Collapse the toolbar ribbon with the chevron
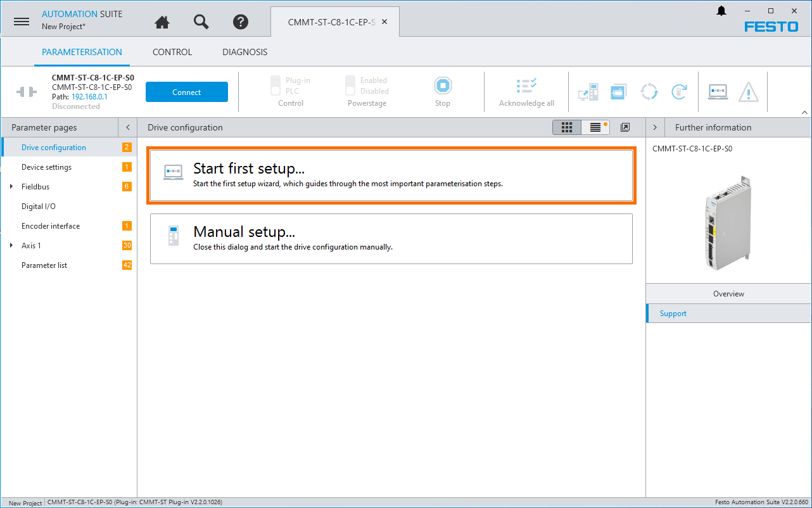Screen dimensions: 812x508 (x=805, y=112)
